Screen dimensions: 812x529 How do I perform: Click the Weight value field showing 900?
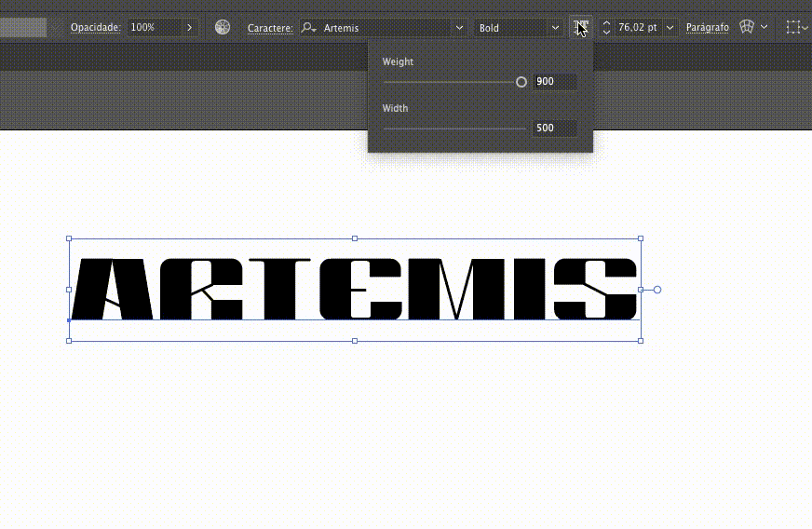click(x=555, y=81)
